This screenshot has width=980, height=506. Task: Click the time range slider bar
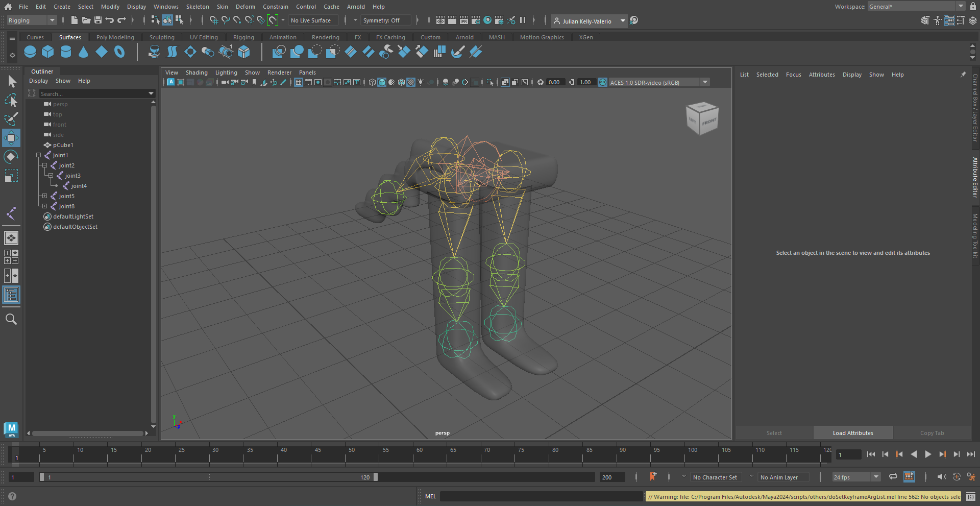(208, 477)
